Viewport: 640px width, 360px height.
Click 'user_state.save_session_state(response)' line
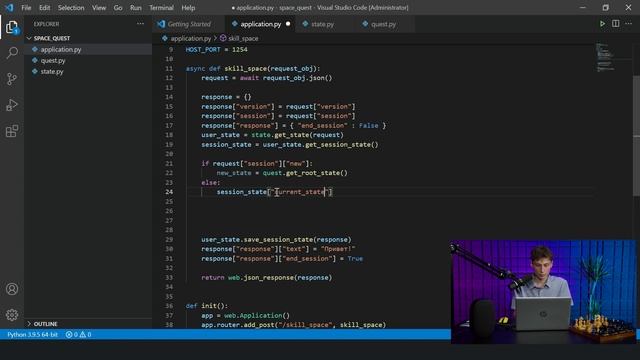276,240
